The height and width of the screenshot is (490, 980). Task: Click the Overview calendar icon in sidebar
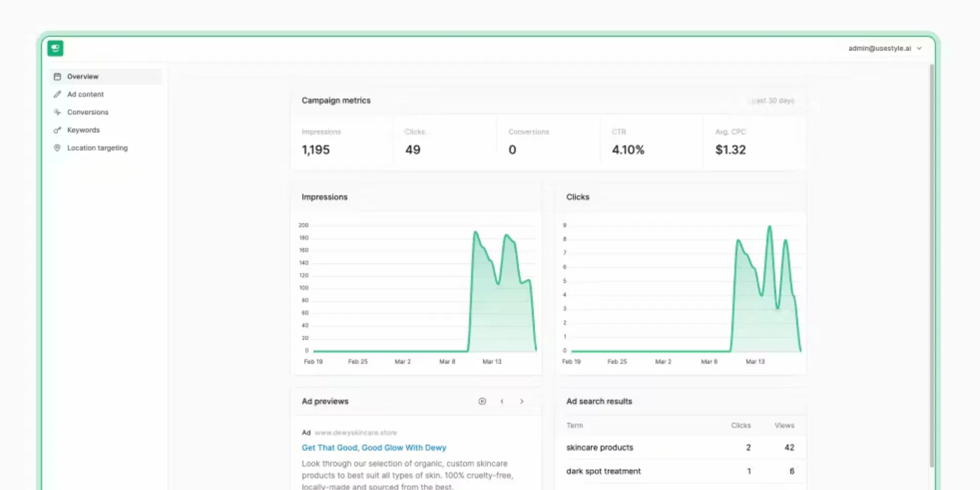click(x=57, y=76)
